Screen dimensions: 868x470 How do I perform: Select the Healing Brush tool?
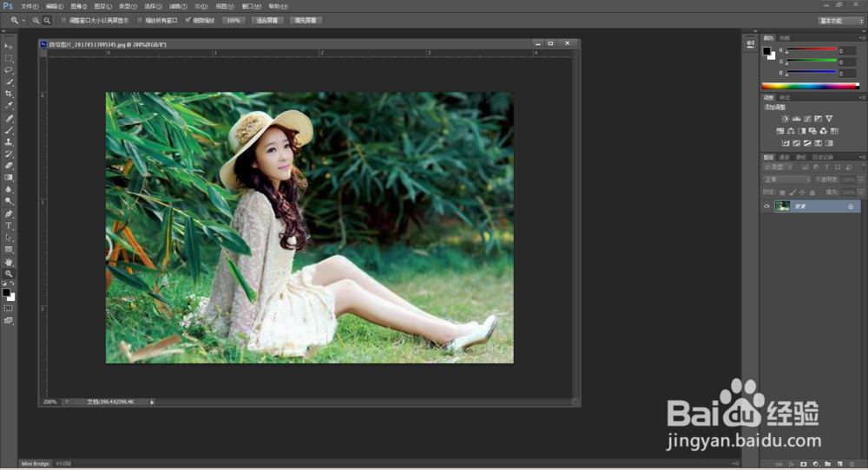point(9,118)
